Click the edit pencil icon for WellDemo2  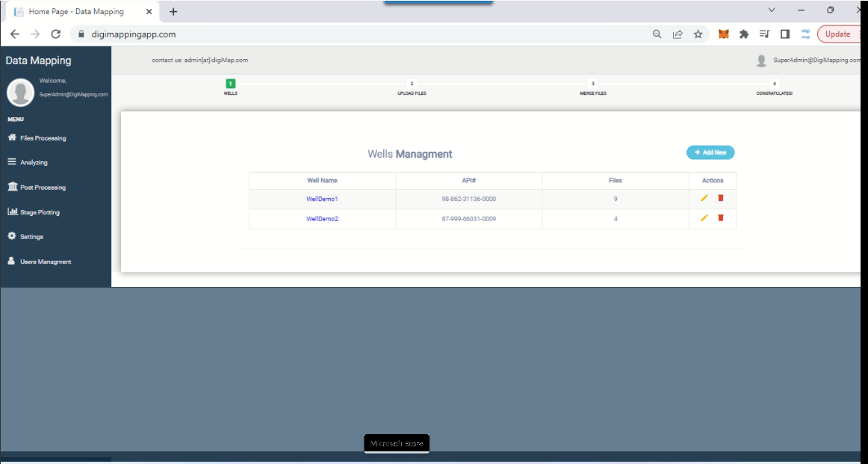pos(704,218)
